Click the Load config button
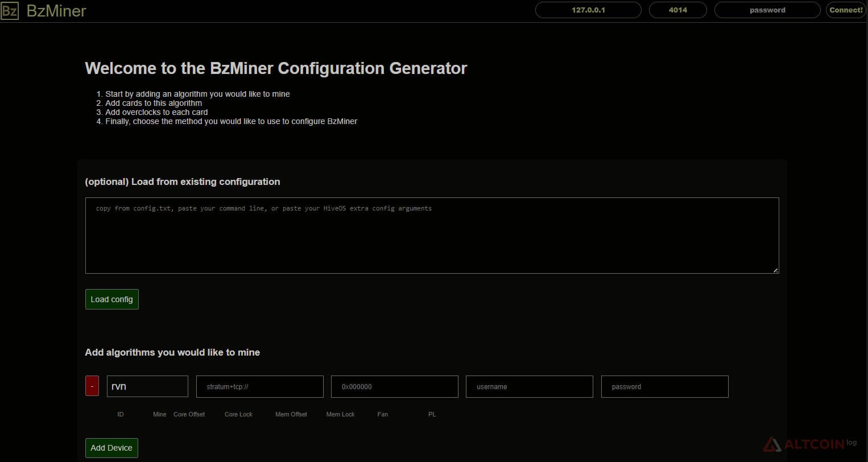 pos(111,299)
